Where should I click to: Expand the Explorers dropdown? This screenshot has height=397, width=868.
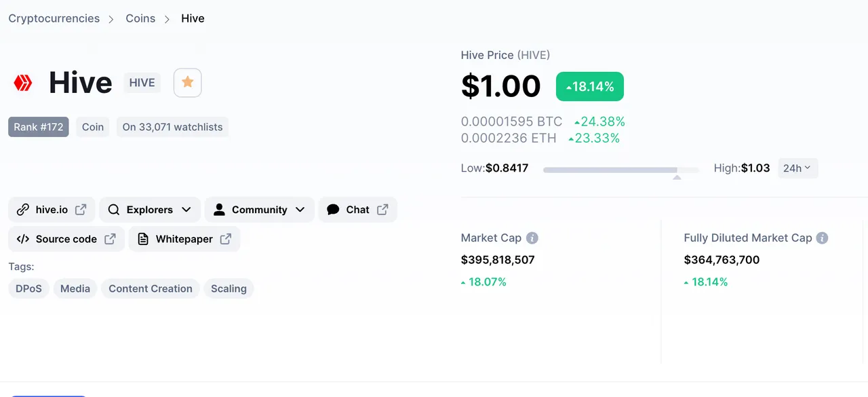tap(186, 210)
